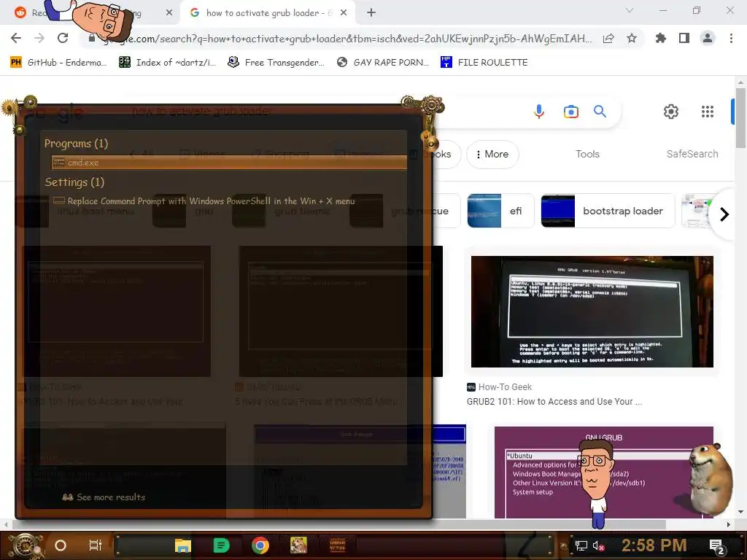The height and width of the screenshot is (560, 747).
Task: Switch to Chrome via taskbar icon
Action: click(x=260, y=545)
